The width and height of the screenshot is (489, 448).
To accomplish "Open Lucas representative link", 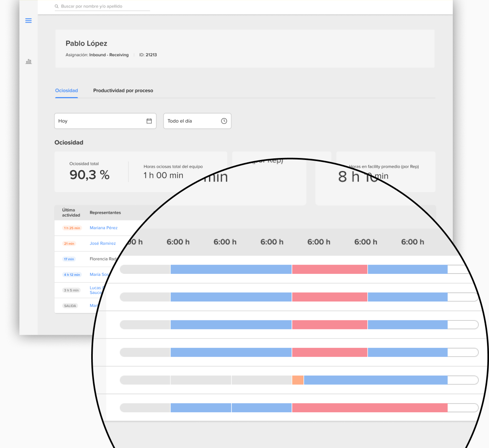I will [x=96, y=290].
